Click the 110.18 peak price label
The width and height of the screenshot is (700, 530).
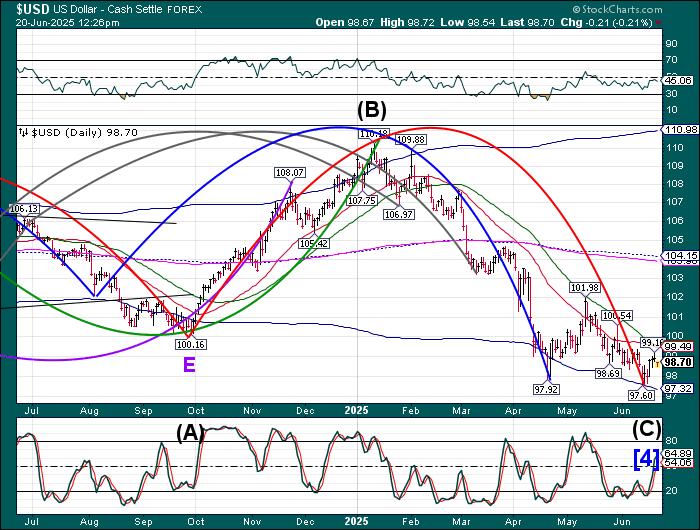[x=373, y=134]
